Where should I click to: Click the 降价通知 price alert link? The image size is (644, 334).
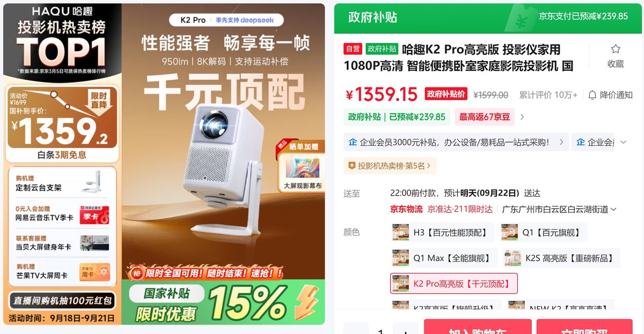click(616, 95)
